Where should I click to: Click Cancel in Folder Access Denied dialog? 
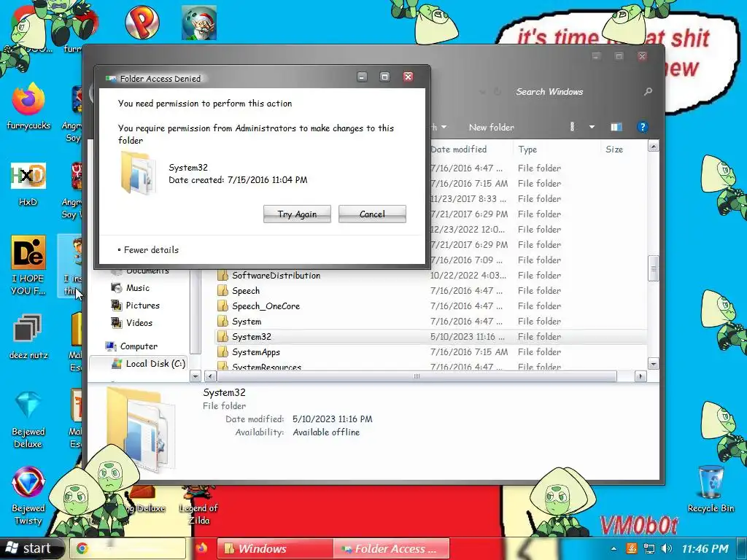click(x=372, y=214)
